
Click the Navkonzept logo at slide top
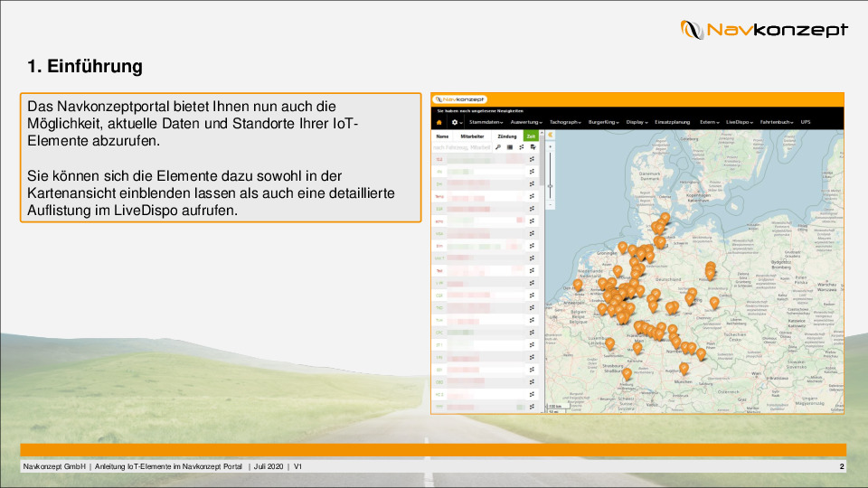(x=764, y=29)
